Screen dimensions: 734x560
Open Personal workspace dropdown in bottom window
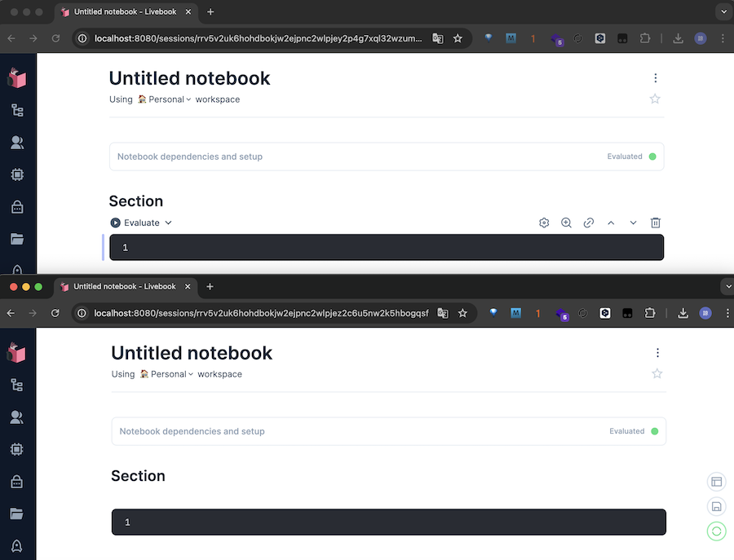166,374
